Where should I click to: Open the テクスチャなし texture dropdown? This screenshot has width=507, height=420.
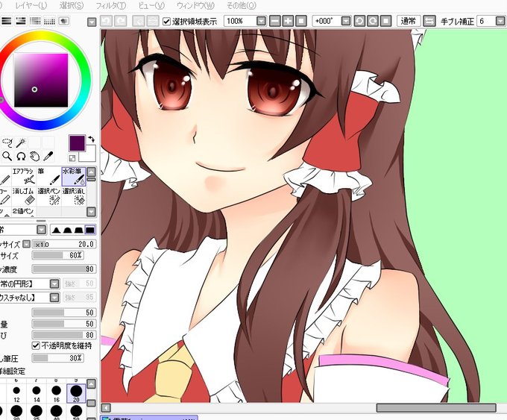54,297
